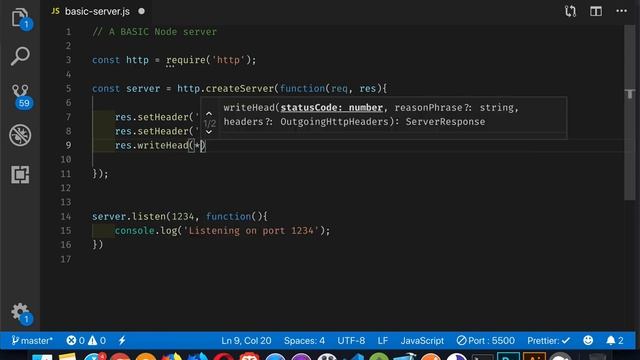Change indentation via Spaces: 4

click(x=304, y=340)
